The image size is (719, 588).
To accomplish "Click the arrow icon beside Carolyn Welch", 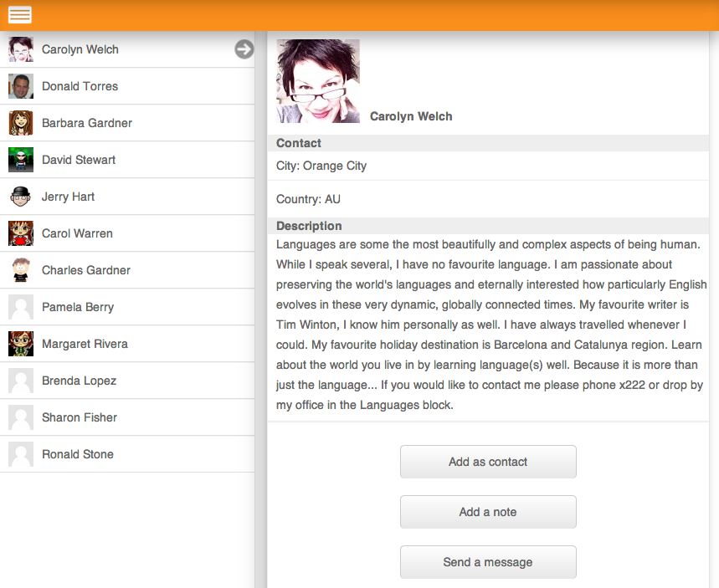I will pos(244,49).
